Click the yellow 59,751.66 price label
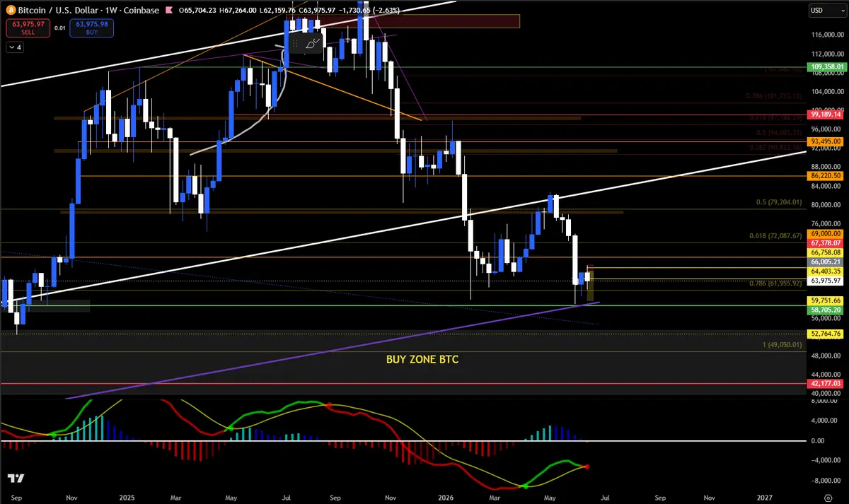The image size is (849, 504). (826, 300)
